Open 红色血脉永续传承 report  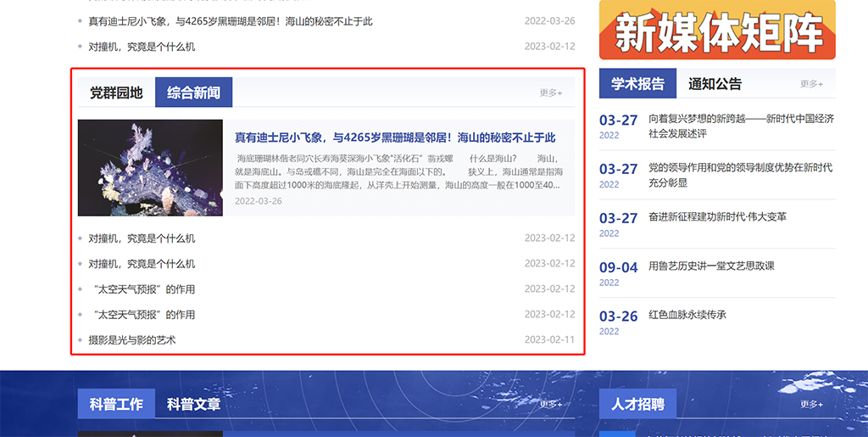[687, 315]
